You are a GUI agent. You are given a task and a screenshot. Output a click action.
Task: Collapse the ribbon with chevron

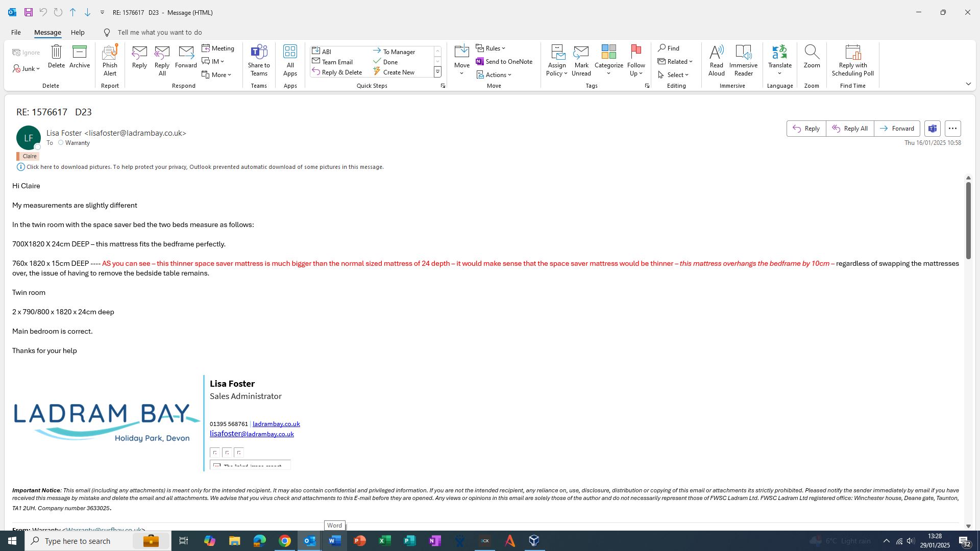(x=968, y=84)
